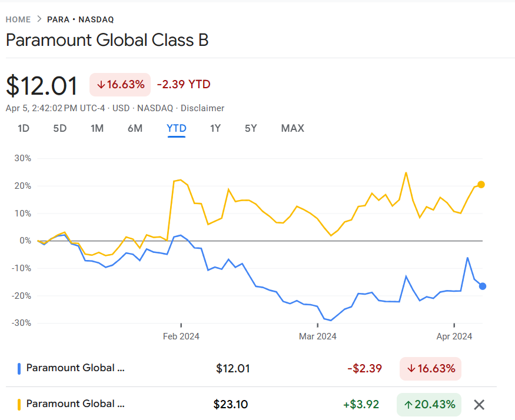Image resolution: width=515 pixels, height=420 pixels.
Task: Click the Apr 2024 axis label
Action: 454,336
